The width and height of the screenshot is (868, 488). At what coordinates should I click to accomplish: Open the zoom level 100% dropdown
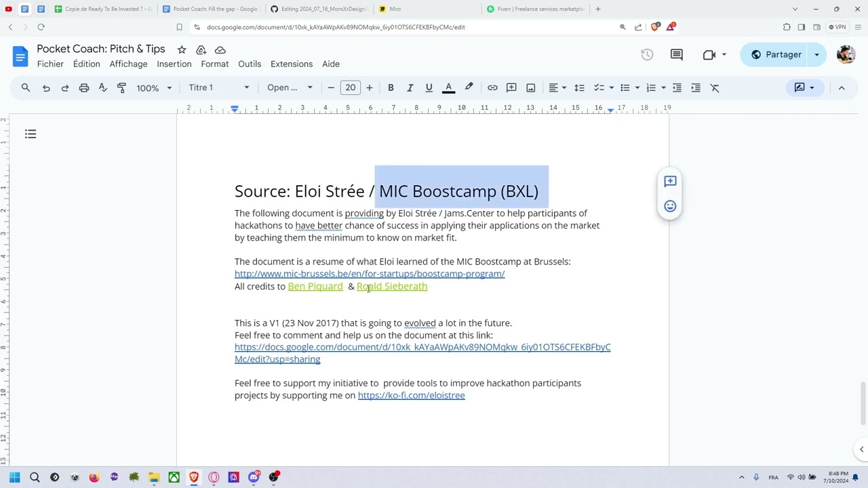pos(154,87)
